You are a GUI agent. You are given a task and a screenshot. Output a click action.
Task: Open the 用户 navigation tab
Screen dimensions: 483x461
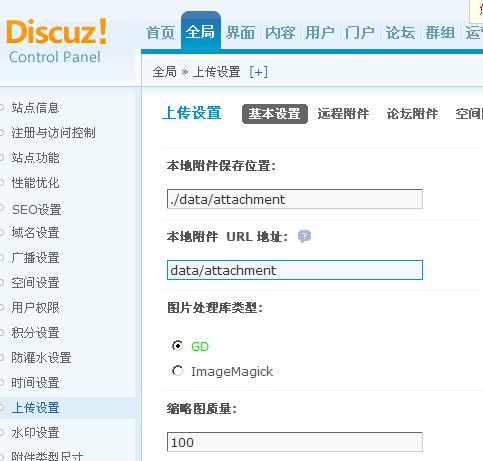point(320,33)
